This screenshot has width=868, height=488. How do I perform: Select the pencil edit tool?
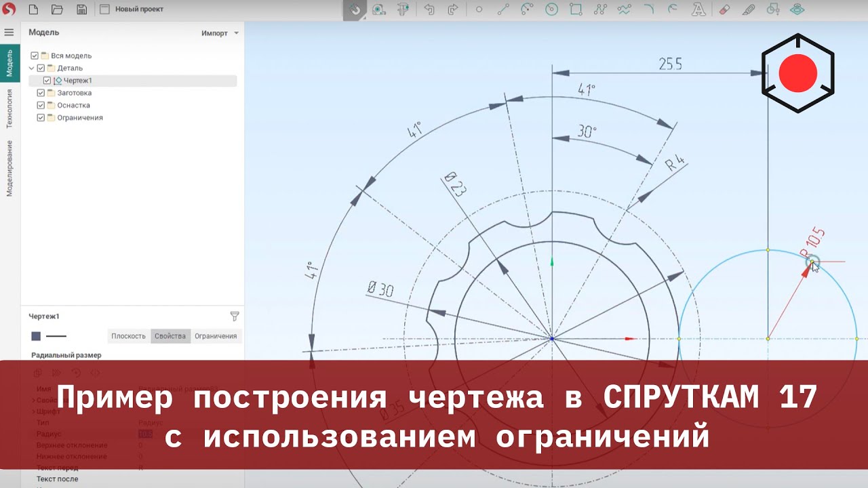coord(748,9)
